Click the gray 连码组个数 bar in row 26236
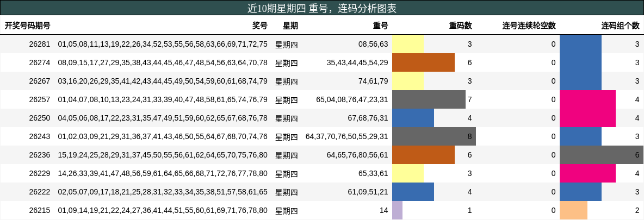Viewport: 644px width, 220px height. point(602,155)
